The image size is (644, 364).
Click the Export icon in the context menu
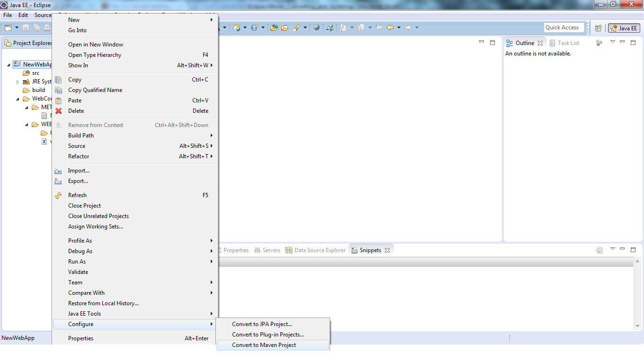click(x=58, y=181)
